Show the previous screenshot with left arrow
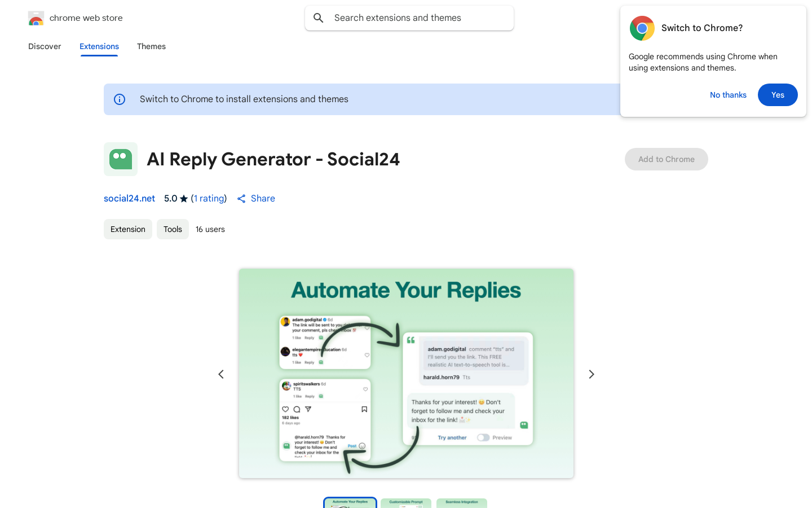This screenshot has width=812, height=508. tap(221, 374)
